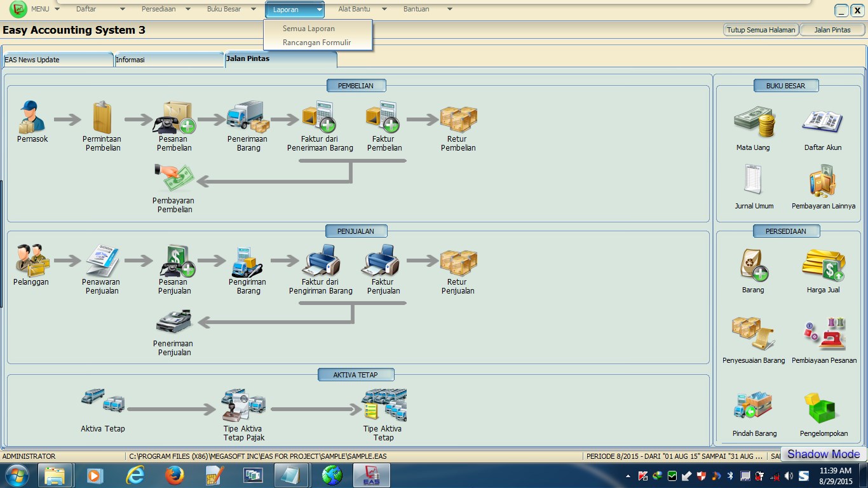Open the Aktiva Tetap vehicles icon
This screenshot has width=868, height=488.
(x=103, y=401)
